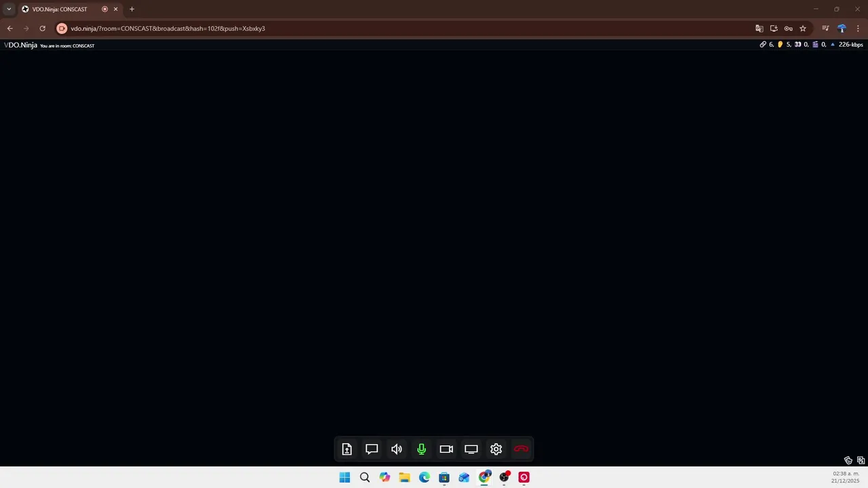
Task: Reload the VDO.Ninja page
Action: coord(42,28)
